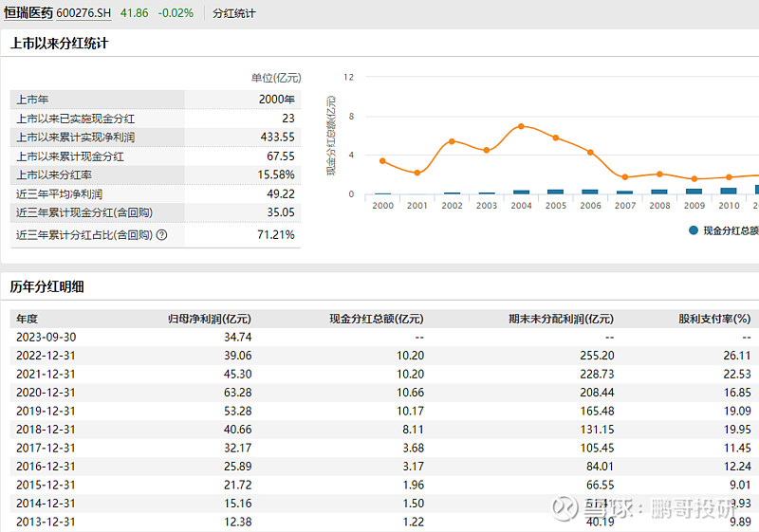Click the 433.55 cumulative net profit value
759x532 pixels.
(x=277, y=138)
